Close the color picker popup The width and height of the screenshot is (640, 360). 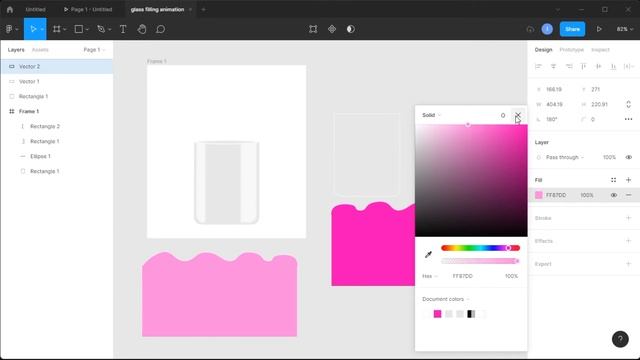[518, 115]
